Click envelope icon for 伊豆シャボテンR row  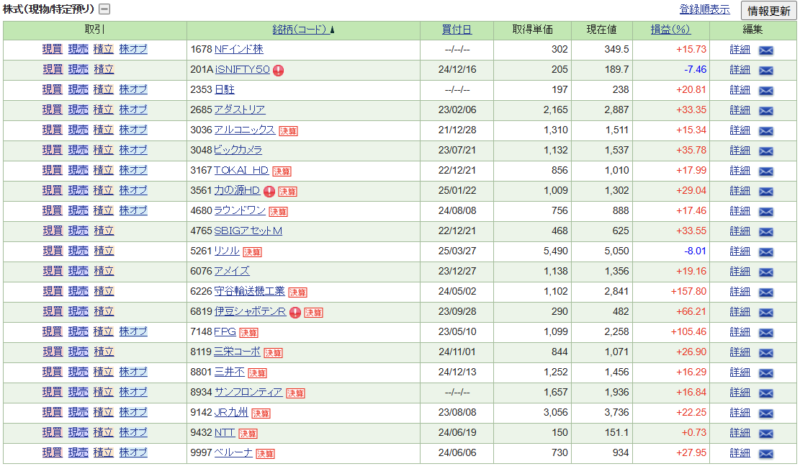coord(766,312)
